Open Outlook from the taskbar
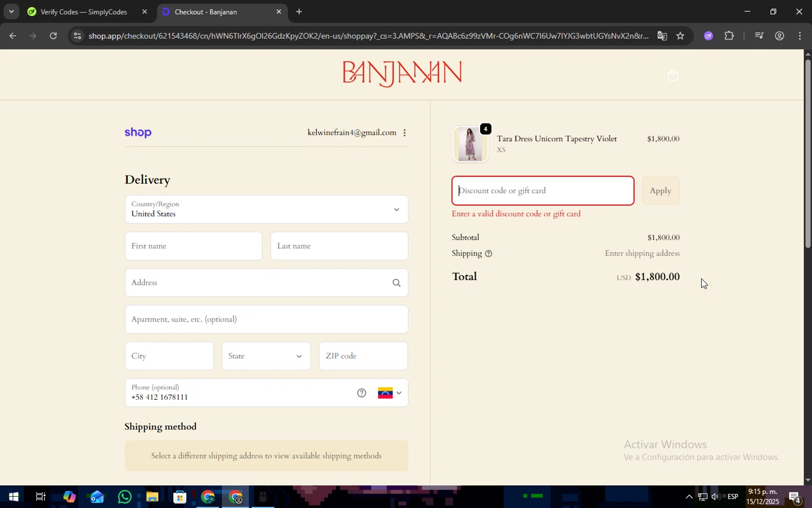 [97, 497]
